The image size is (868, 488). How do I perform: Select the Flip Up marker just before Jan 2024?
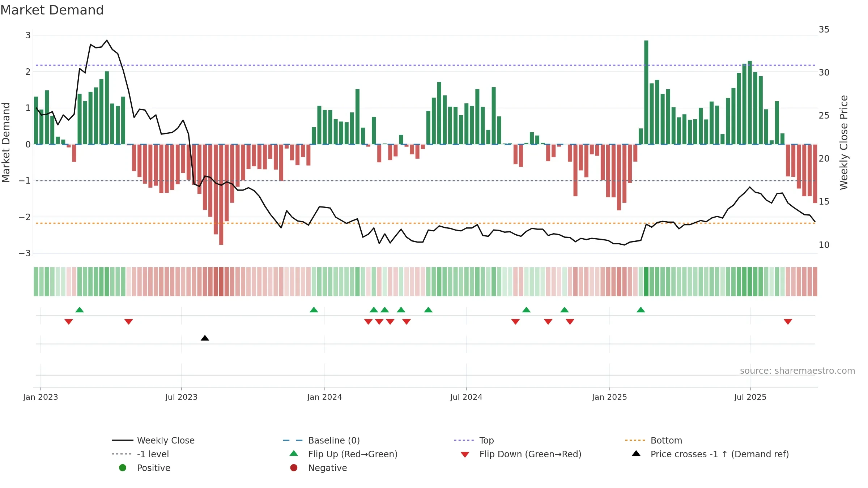[314, 310]
